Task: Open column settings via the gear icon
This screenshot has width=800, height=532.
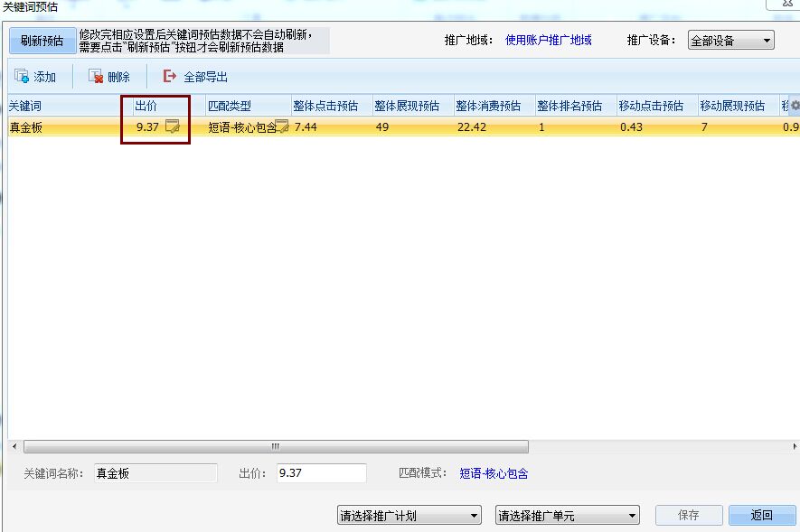Action: point(793,105)
